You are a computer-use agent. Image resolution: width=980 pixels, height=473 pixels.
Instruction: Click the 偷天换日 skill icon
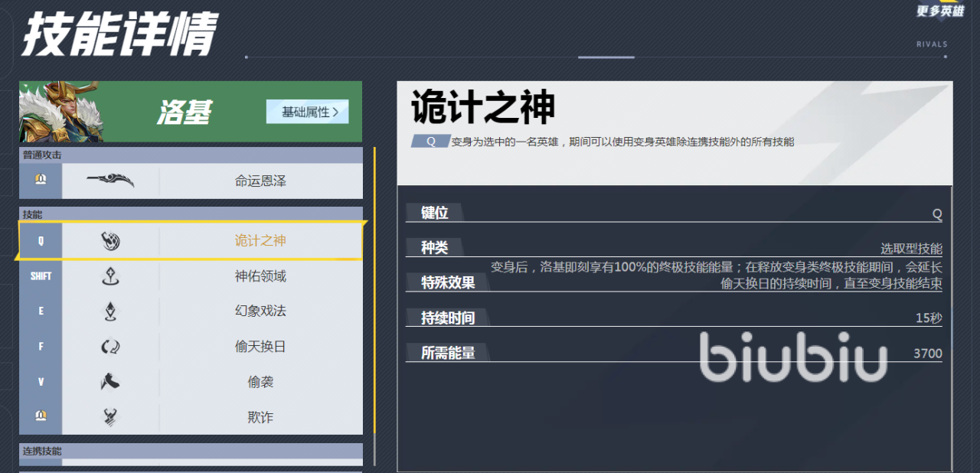[x=110, y=347]
